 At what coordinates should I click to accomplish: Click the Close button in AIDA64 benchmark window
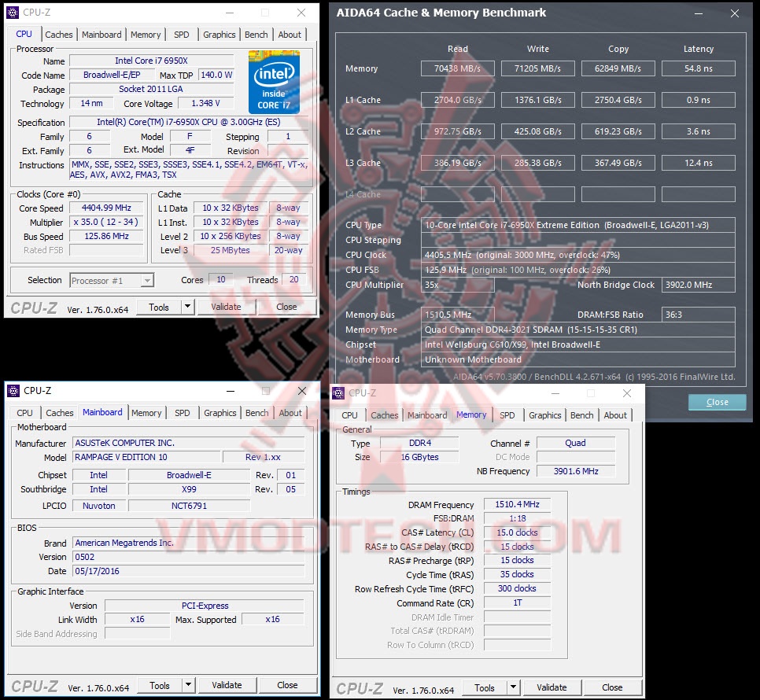[718, 402]
